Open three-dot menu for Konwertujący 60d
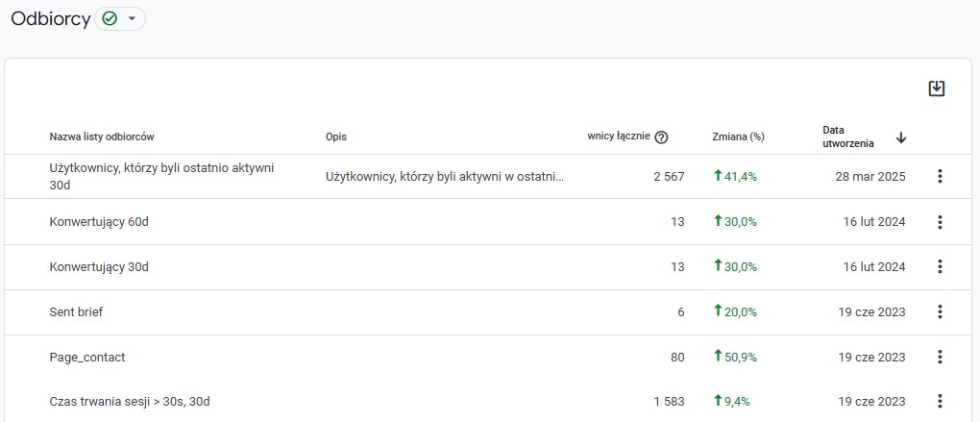The image size is (980, 422). tap(940, 222)
